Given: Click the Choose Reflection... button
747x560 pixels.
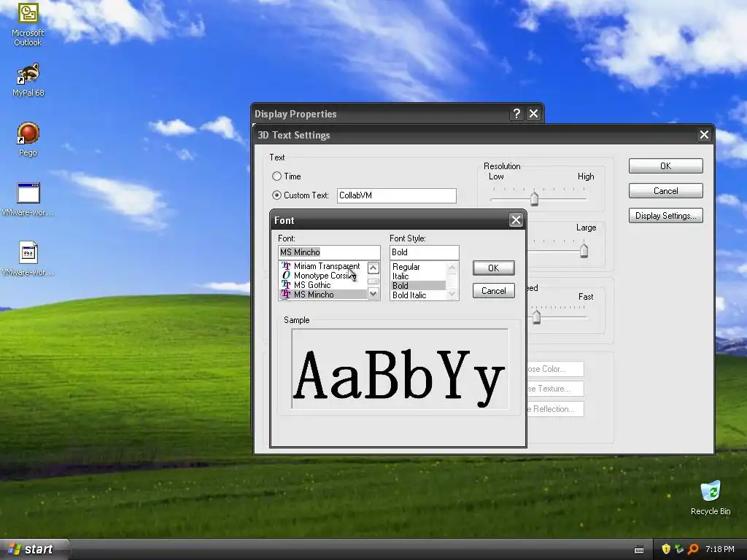Looking at the screenshot, I should tap(555, 409).
